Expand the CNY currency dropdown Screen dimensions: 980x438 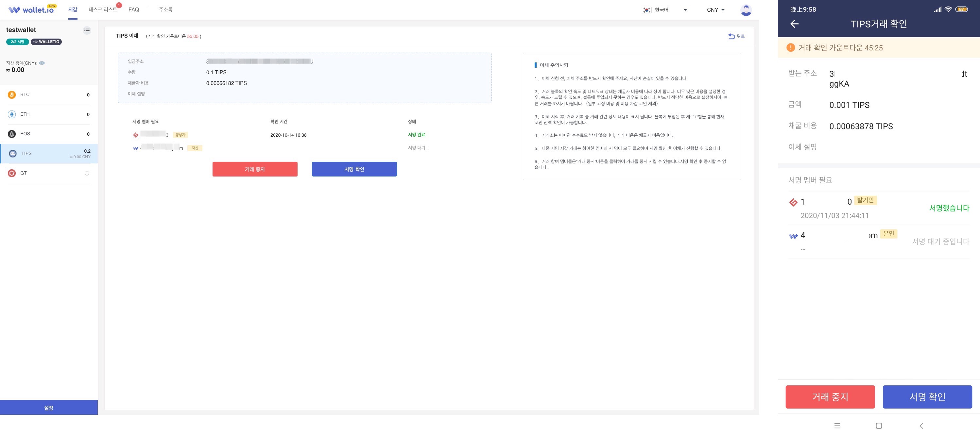point(715,10)
